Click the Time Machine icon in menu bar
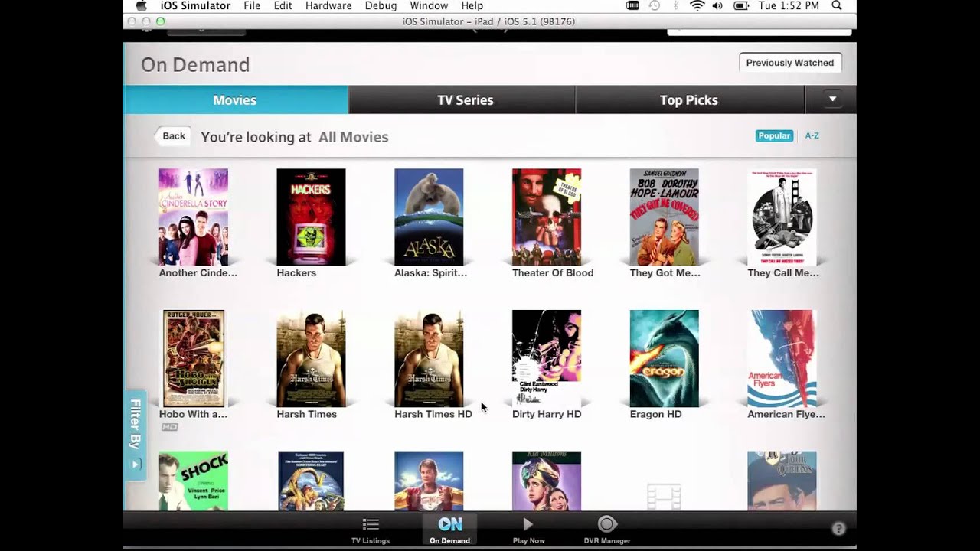 pos(655,6)
